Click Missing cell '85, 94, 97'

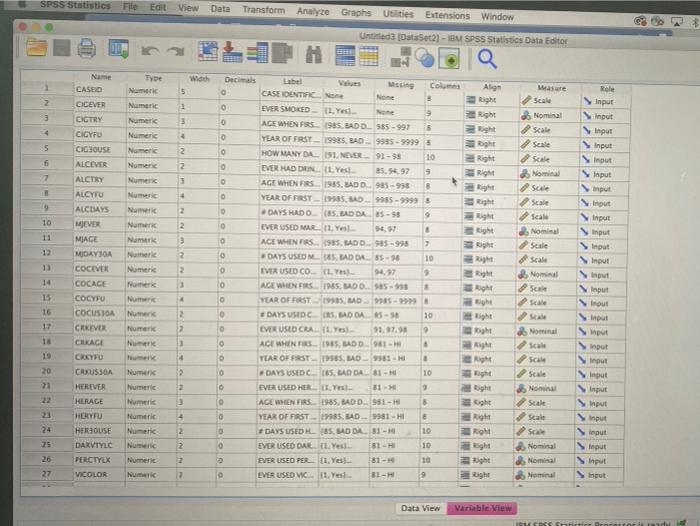(398, 171)
